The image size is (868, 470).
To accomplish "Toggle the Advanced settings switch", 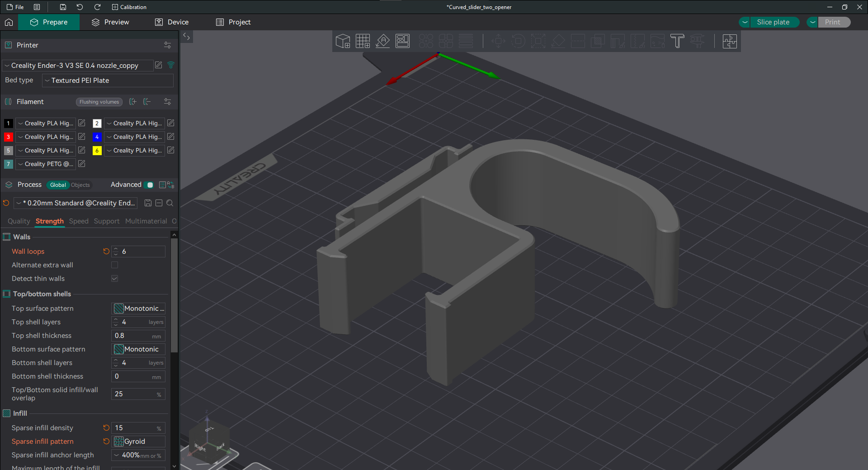I will [148, 185].
